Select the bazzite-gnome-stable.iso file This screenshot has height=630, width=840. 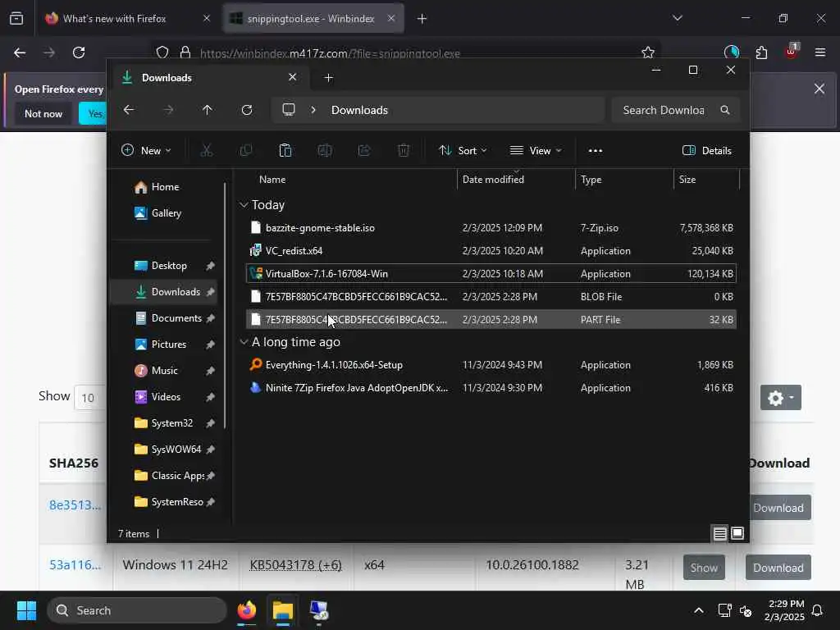491,228
